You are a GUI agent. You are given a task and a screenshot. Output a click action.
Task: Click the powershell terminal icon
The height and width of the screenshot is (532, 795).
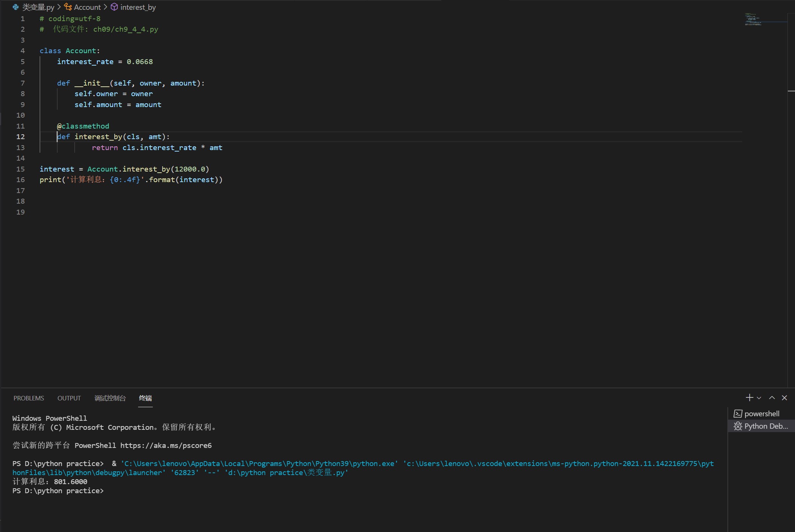(738, 414)
